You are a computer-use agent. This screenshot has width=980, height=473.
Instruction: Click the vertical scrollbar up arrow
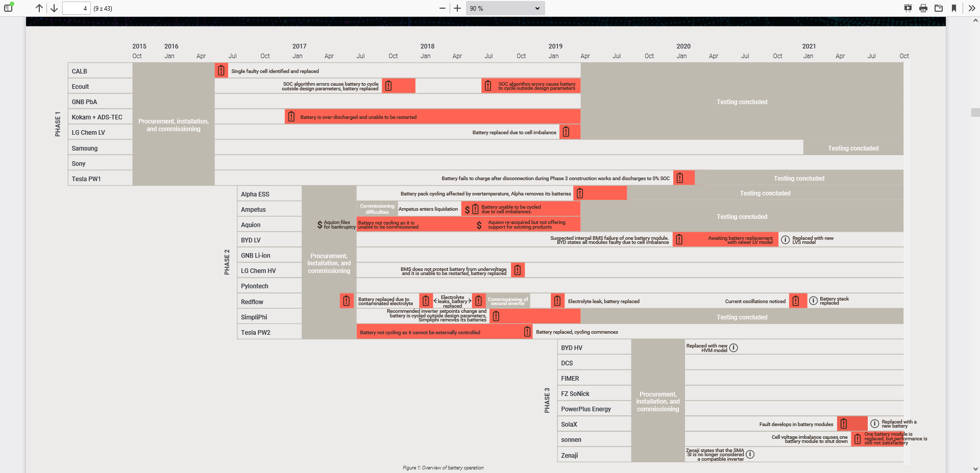[x=975, y=21]
